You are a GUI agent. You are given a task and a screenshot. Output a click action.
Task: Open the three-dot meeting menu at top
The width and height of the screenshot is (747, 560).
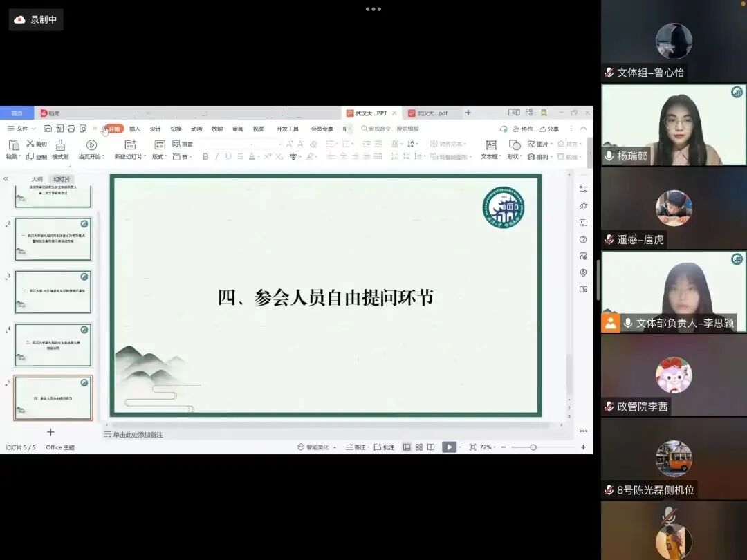pyautogui.click(x=373, y=9)
